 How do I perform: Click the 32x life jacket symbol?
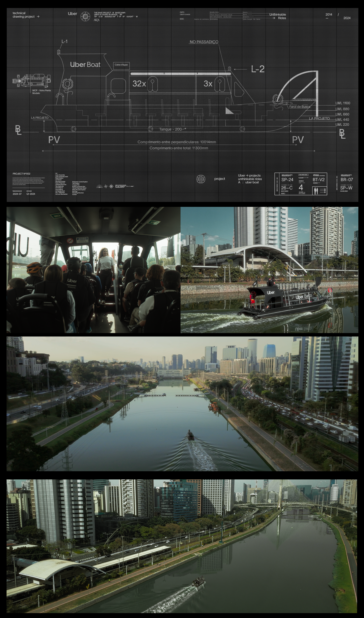click(x=152, y=84)
